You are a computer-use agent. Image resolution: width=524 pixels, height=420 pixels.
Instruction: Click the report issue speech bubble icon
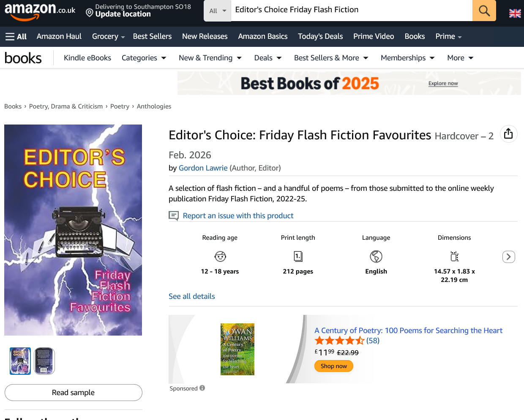(174, 216)
